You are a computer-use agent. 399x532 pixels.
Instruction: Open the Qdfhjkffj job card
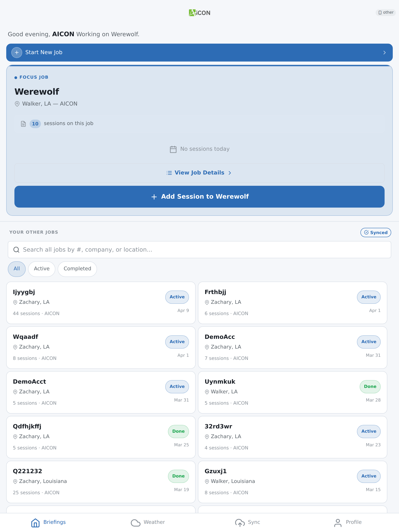(101, 437)
